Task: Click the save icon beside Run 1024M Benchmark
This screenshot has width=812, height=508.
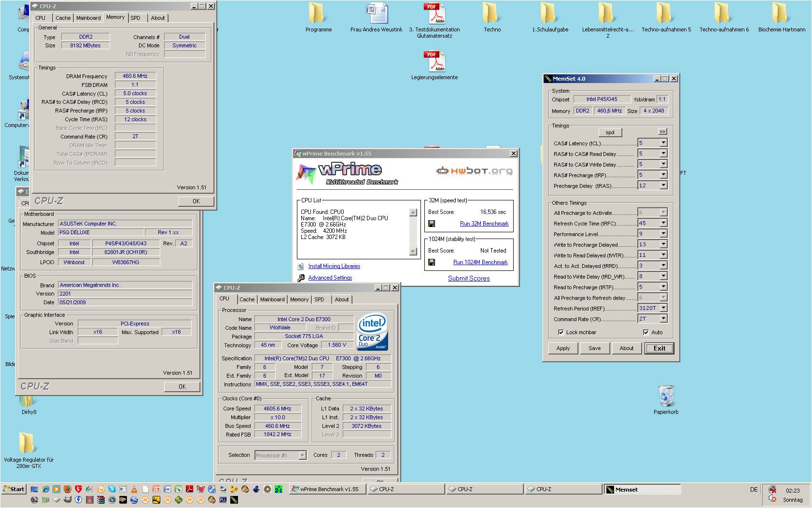Action: (x=432, y=262)
